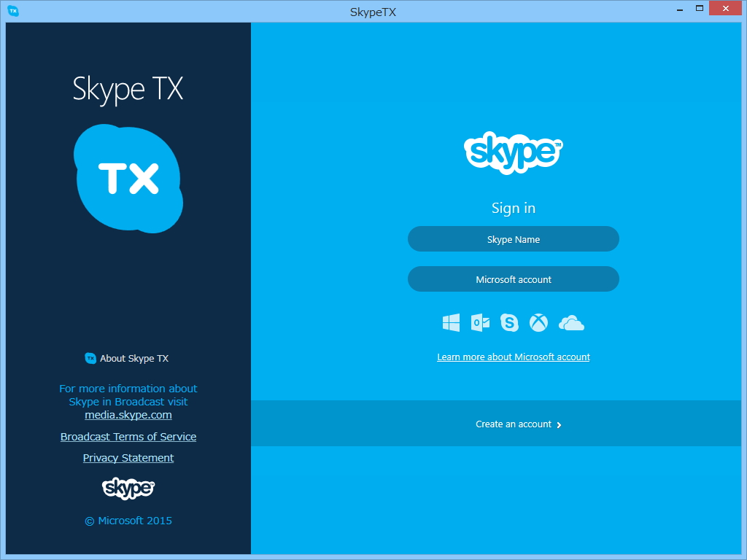The height and width of the screenshot is (560, 747).
Task: Click the Outlook icon
Action: tap(480, 322)
